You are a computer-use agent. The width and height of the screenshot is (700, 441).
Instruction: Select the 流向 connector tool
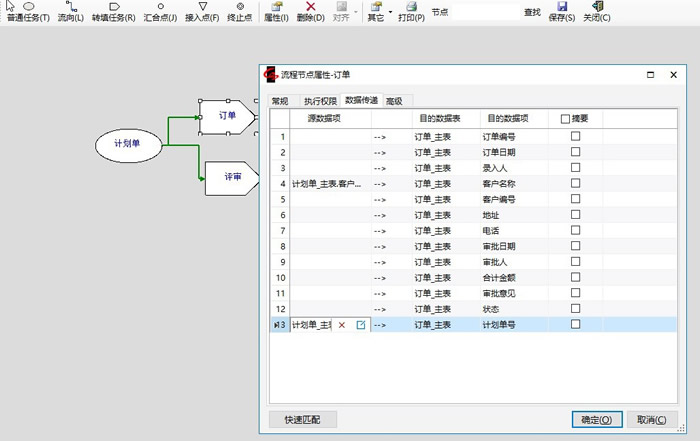coord(71,12)
